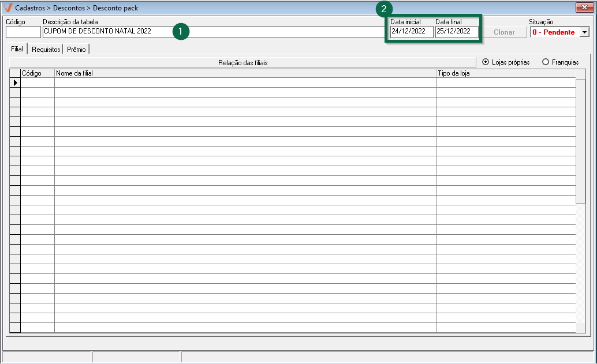Viewport: 597px width, 364px height.
Task: Switch to the Filial tab
Action: (17, 49)
